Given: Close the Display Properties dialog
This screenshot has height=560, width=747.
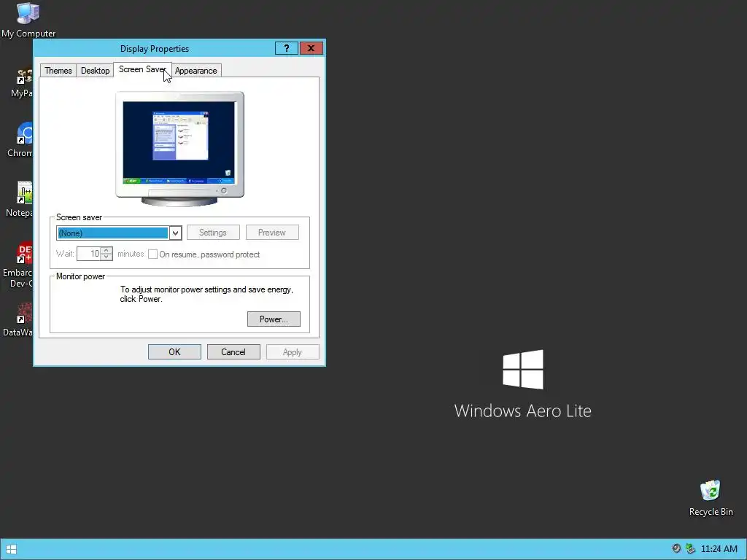Looking at the screenshot, I should tap(311, 48).
